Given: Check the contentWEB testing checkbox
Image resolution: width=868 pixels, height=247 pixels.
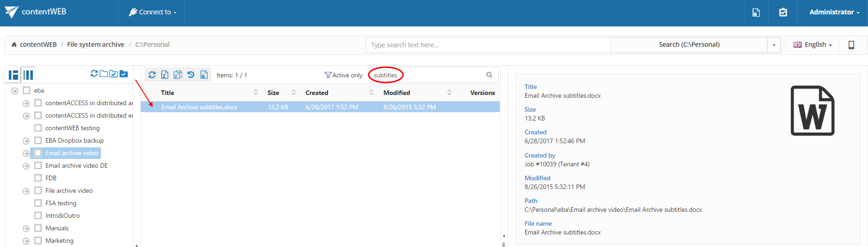Looking at the screenshot, I should coord(38,128).
